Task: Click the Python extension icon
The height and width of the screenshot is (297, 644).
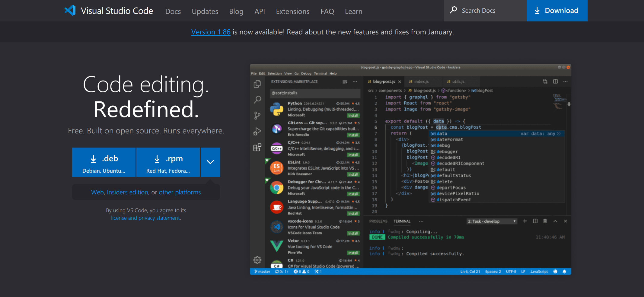Action: click(x=277, y=109)
